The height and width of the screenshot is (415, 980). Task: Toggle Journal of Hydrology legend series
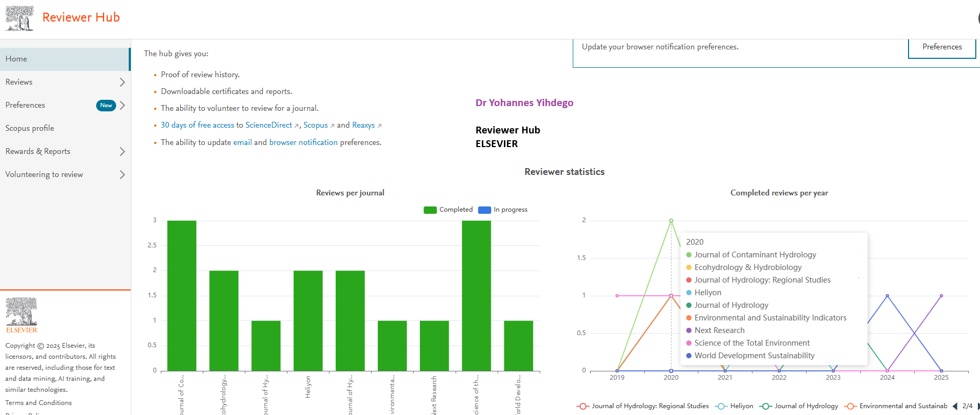[x=799, y=406]
